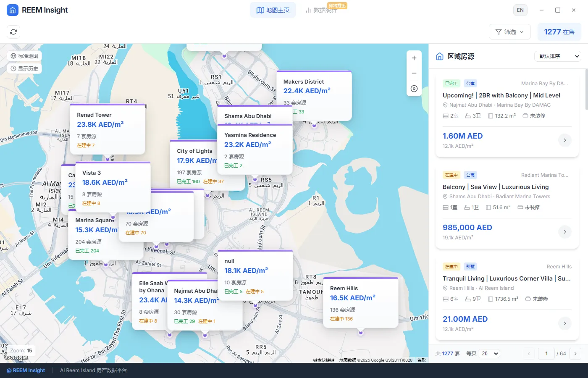Refresh the map data
The height and width of the screenshot is (378, 588).
[x=13, y=32]
